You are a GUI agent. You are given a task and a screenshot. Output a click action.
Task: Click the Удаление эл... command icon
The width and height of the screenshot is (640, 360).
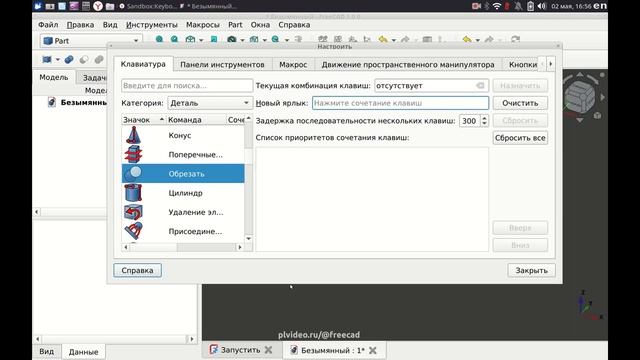(x=133, y=212)
